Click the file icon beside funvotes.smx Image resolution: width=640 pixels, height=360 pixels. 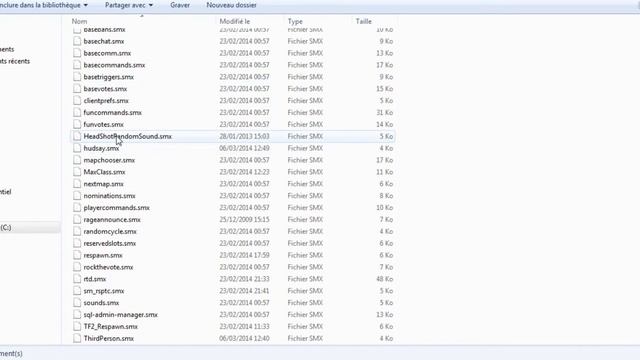pos(77,124)
